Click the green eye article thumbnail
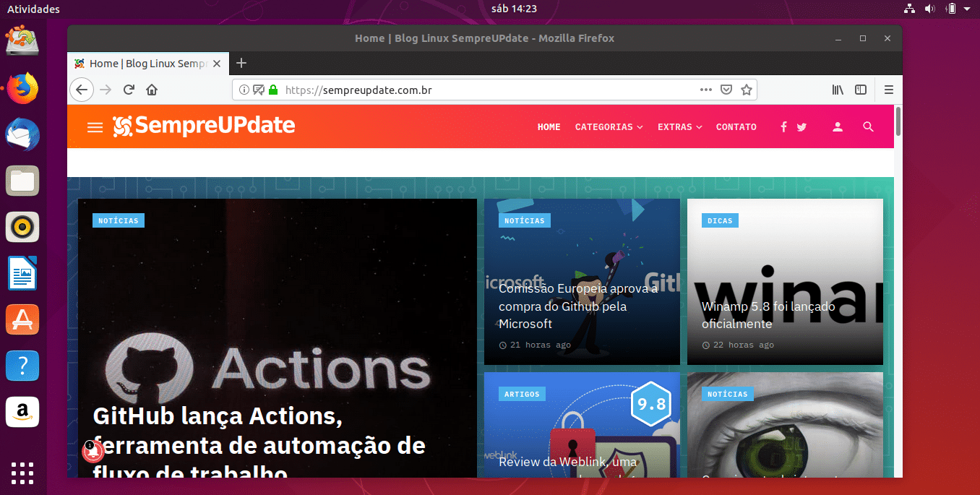This screenshot has width=980, height=495. 785,425
